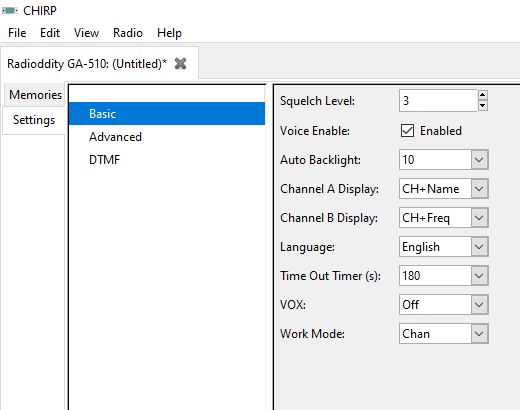Choose a different Language from dropdown
This screenshot has height=410, width=520.
pyautogui.click(x=444, y=247)
